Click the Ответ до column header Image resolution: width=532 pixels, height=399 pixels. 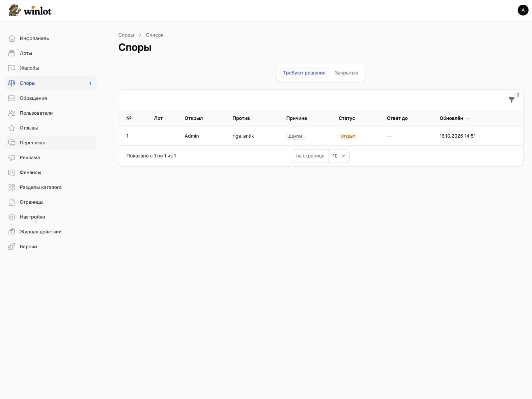[397, 118]
